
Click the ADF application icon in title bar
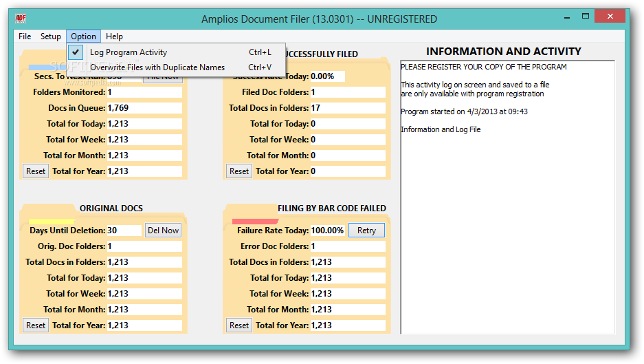tap(21, 18)
